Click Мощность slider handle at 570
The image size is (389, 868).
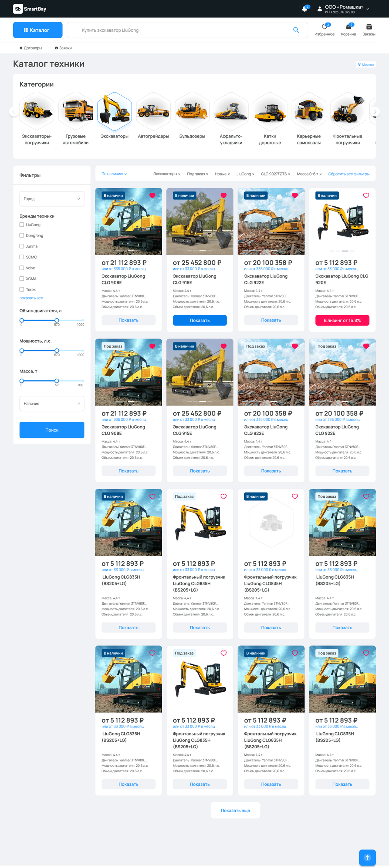coord(57,350)
